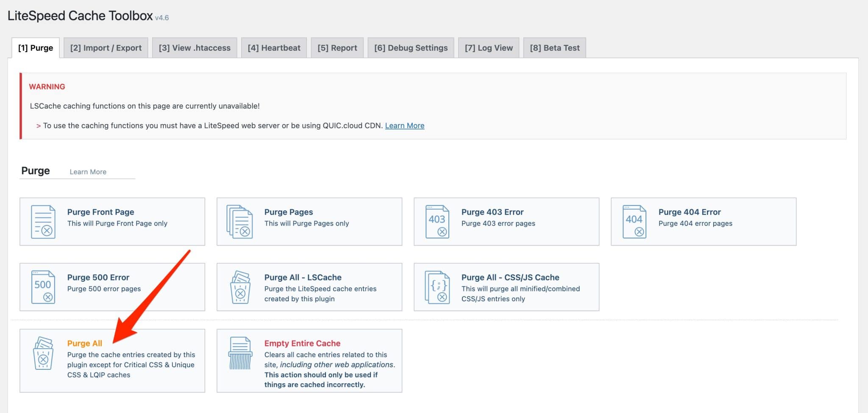Open the [6] Debug Settings tab

pyautogui.click(x=411, y=48)
